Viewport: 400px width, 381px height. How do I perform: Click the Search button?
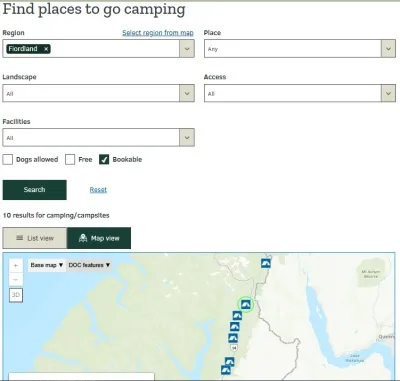35,190
